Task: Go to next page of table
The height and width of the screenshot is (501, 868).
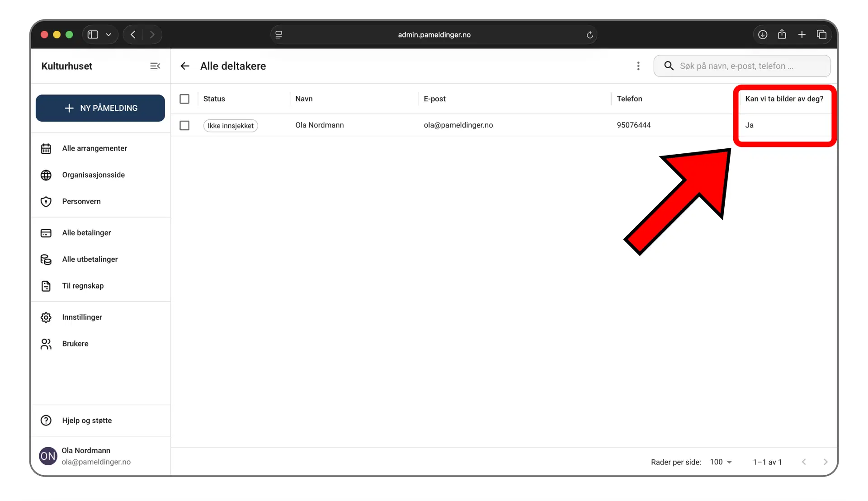Action: 826,462
